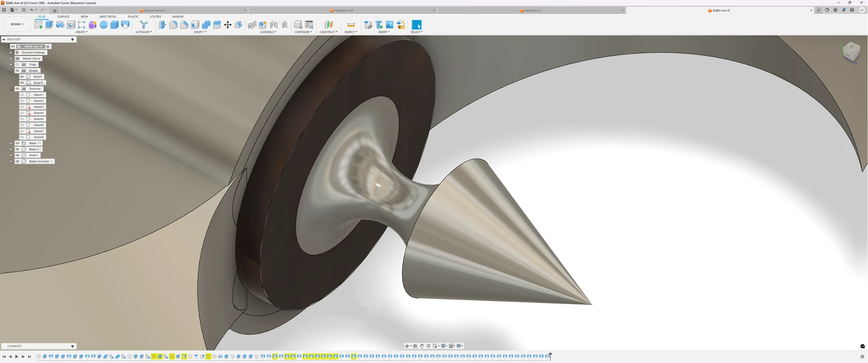Select the Chamfer tool

coord(184,25)
